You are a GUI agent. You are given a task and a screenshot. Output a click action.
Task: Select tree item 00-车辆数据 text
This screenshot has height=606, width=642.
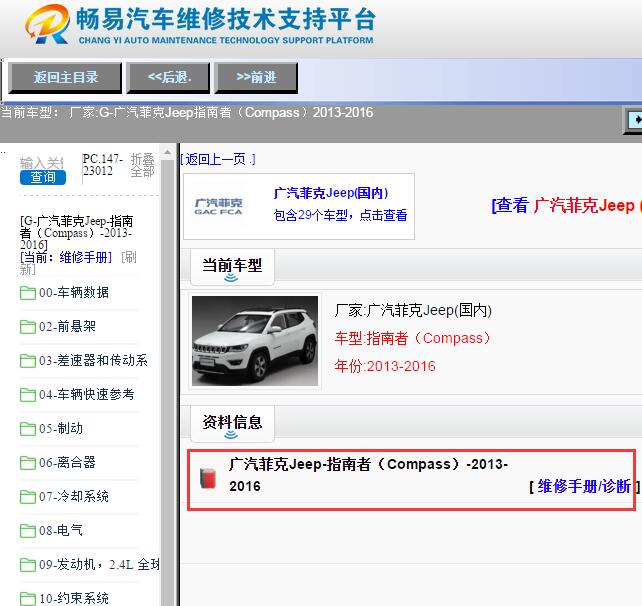click(74, 292)
